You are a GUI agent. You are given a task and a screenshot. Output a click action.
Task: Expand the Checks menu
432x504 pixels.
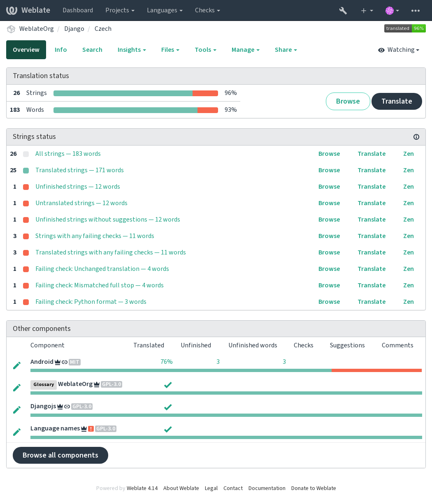click(x=207, y=10)
